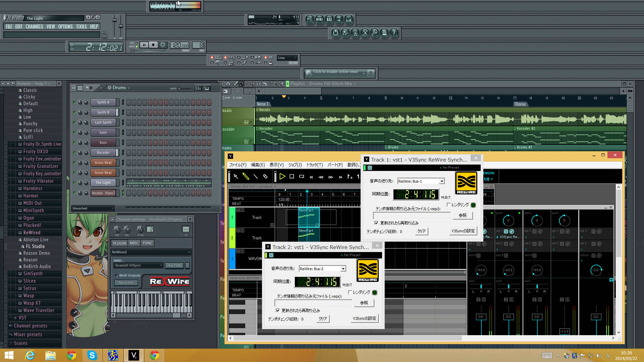
Task: Pause FL Studio transport
Action: pyautogui.click(x=144, y=45)
